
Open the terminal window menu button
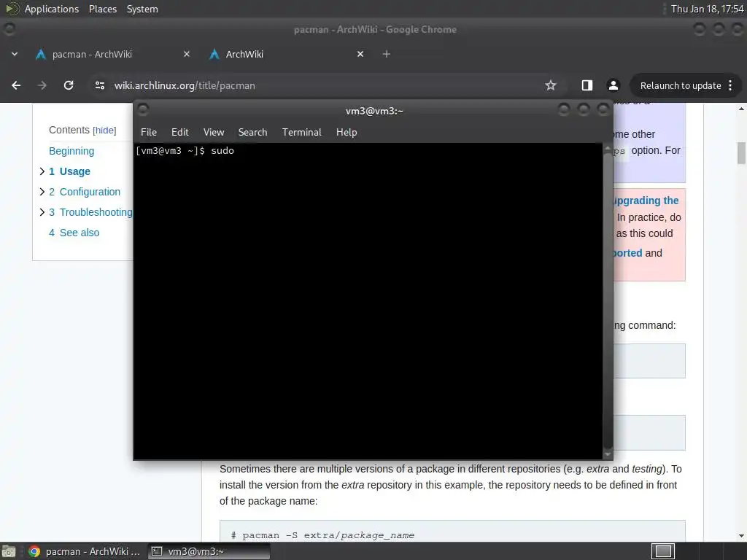click(143, 110)
